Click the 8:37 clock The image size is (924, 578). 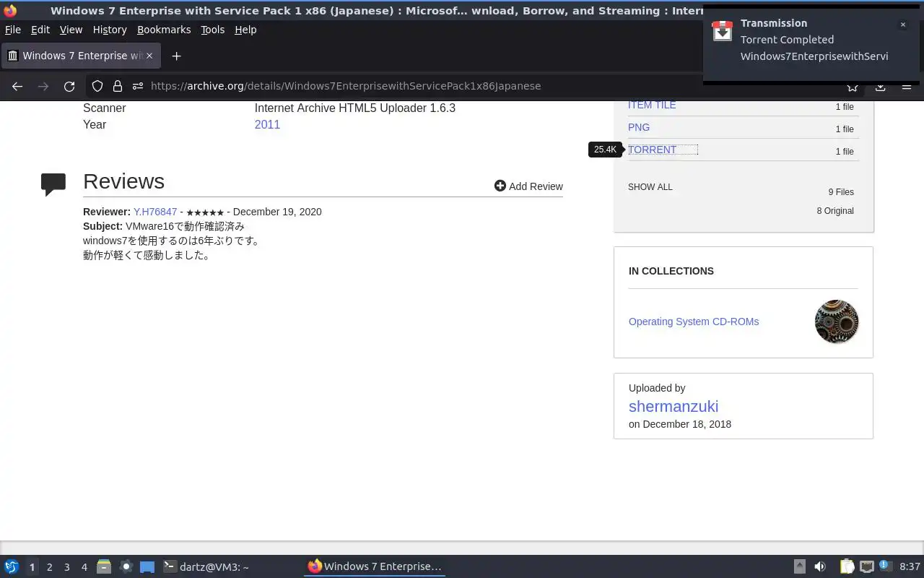[x=910, y=566]
